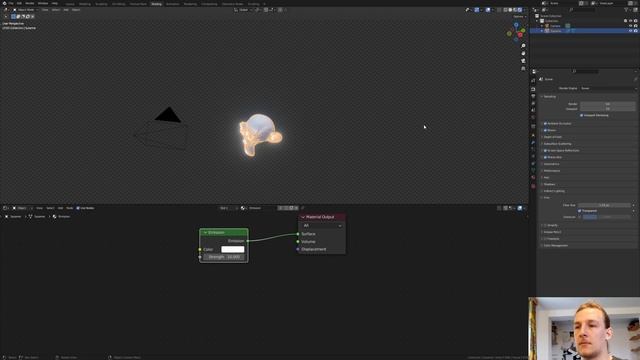640x360 pixels.
Task: Switch perspective/orthographic with the grid gizmo
Action: coord(523,69)
